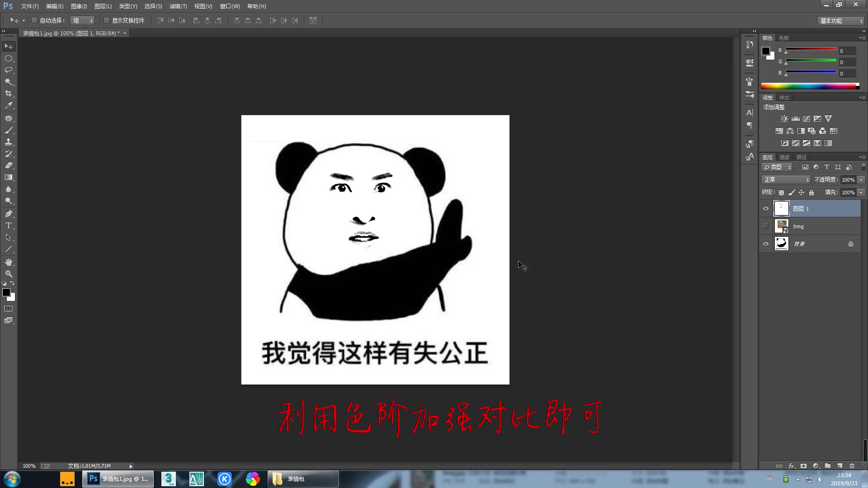Pick a color from the spectrum ramp
Image resolution: width=868 pixels, height=488 pixels.
[x=810, y=86]
